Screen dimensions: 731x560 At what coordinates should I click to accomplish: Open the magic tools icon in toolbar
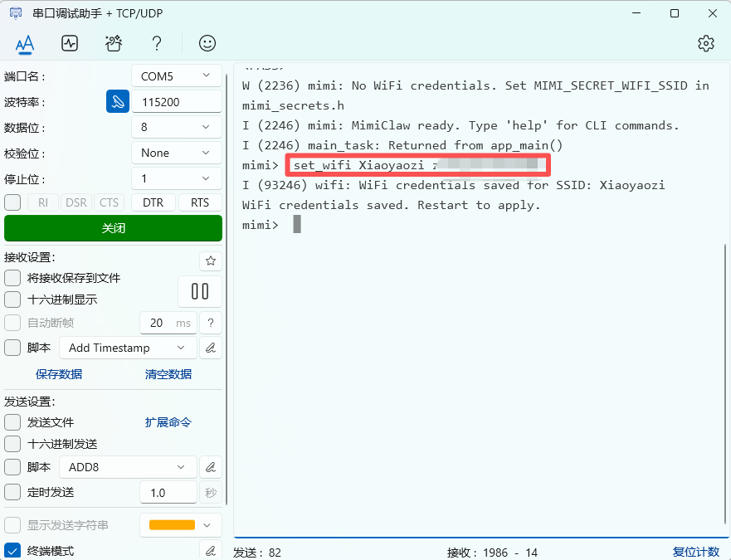point(114,43)
